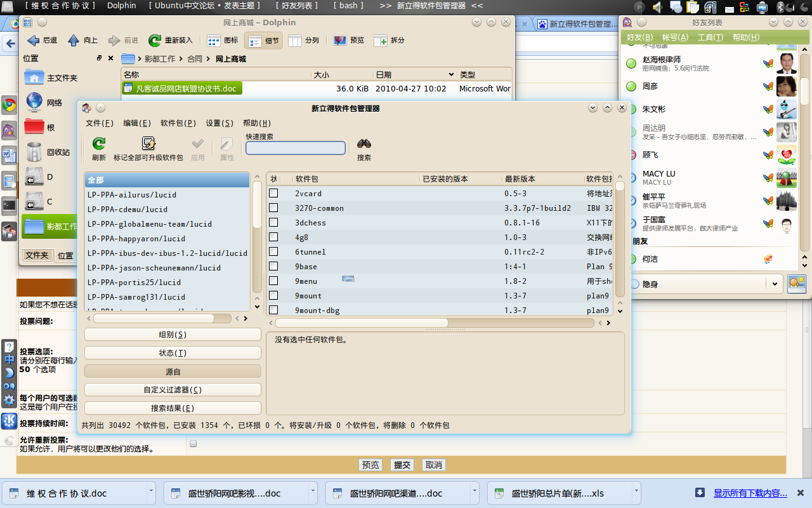This screenshot has height=508, width=812.
Task: Click Dolphin back (后退) arrow icon
Action: 34,40
